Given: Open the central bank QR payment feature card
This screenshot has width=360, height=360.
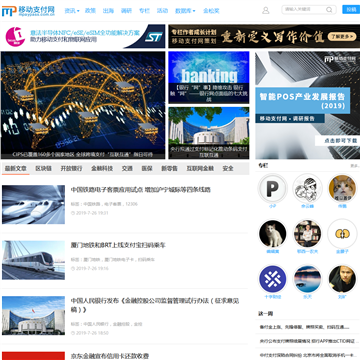Looking at the screenshot, I should click(209, 133).
